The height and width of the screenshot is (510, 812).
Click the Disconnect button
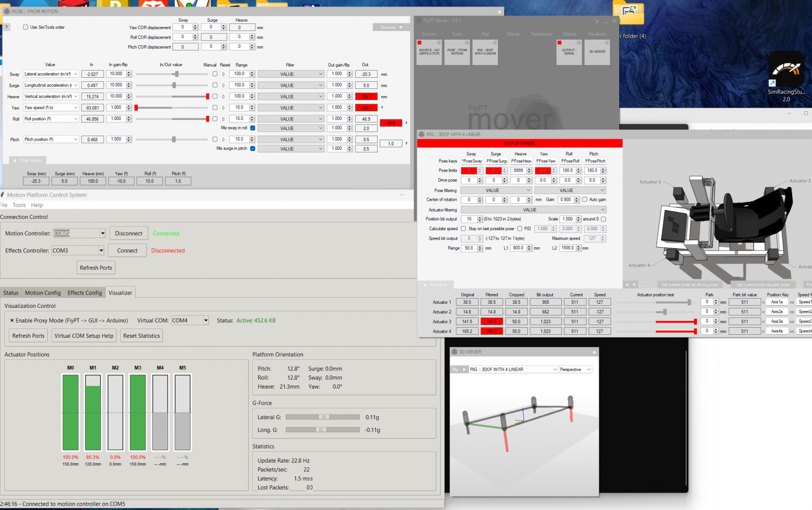pyautogui.click(x=128, y=234)
